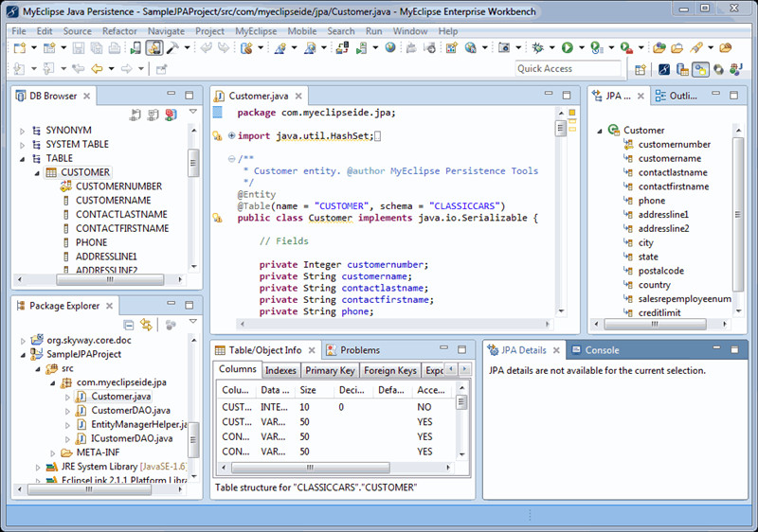Image resolution: width=758 pixels, height=532 pixels.
Task: Click the Debug bug icon in toolbar
Action: tap(538, 47)
